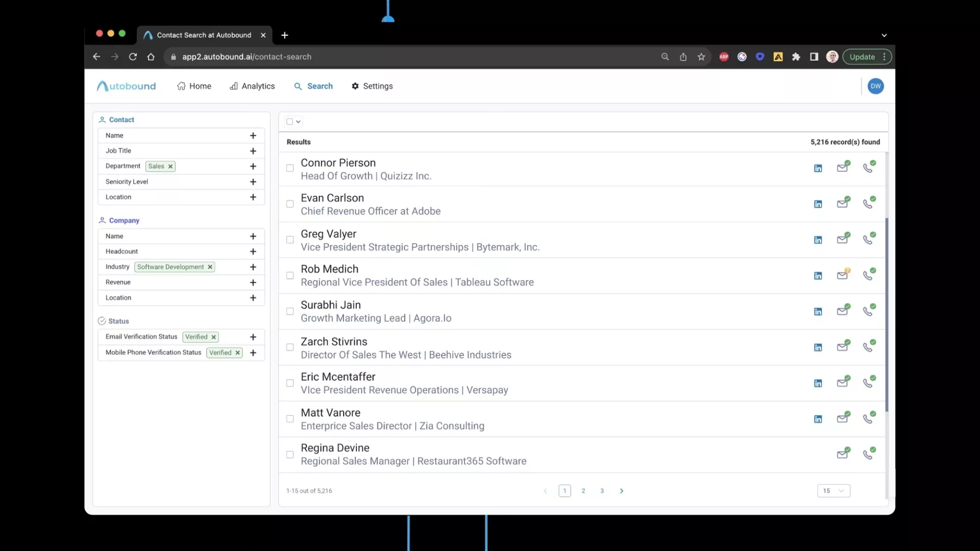
Task: Go to results page 2
Action: click(583, 491)
